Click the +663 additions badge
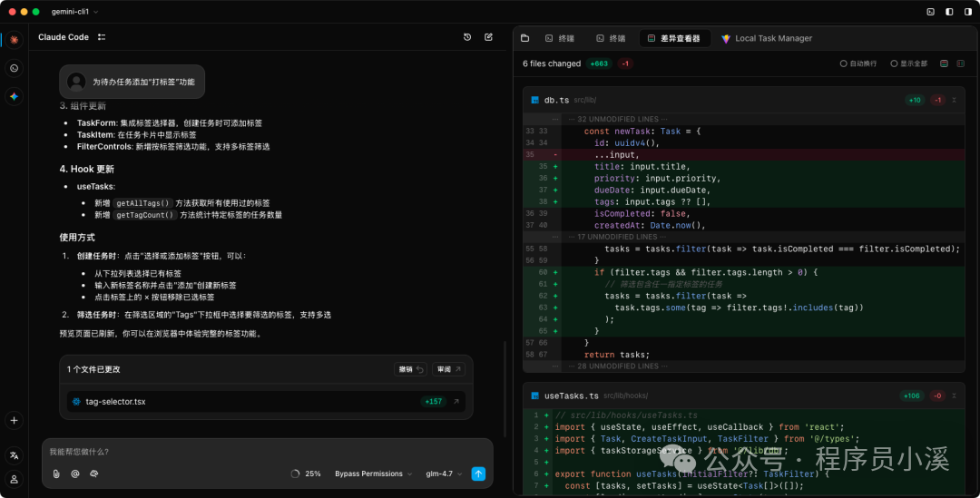 pyautogui.click(x=599, y=63)
